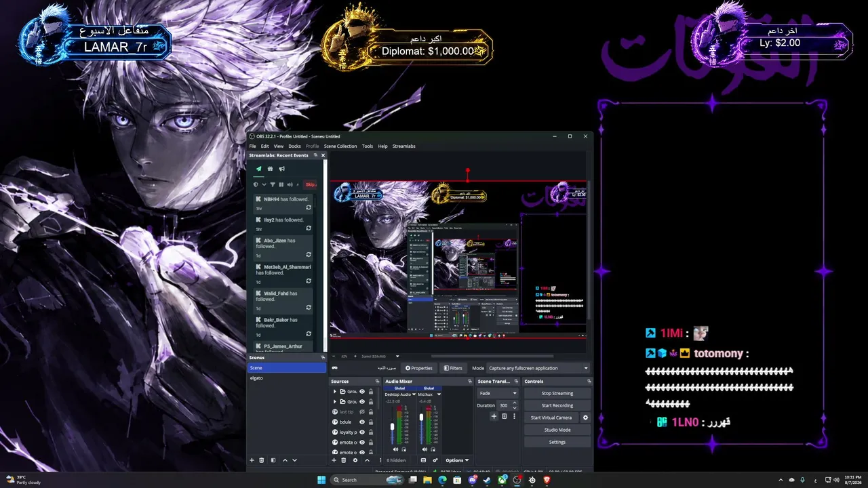Hide the loyalty source

click(362, 432)
